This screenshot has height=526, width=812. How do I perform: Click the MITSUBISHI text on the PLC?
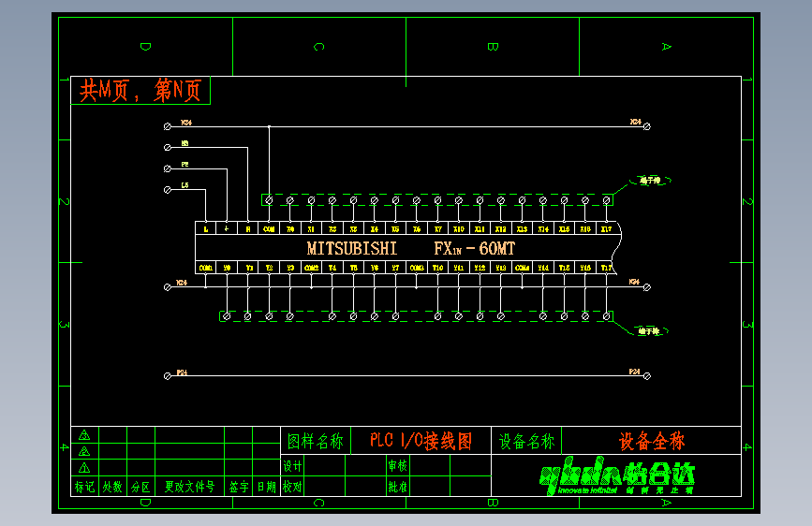[x=351, y=249]
